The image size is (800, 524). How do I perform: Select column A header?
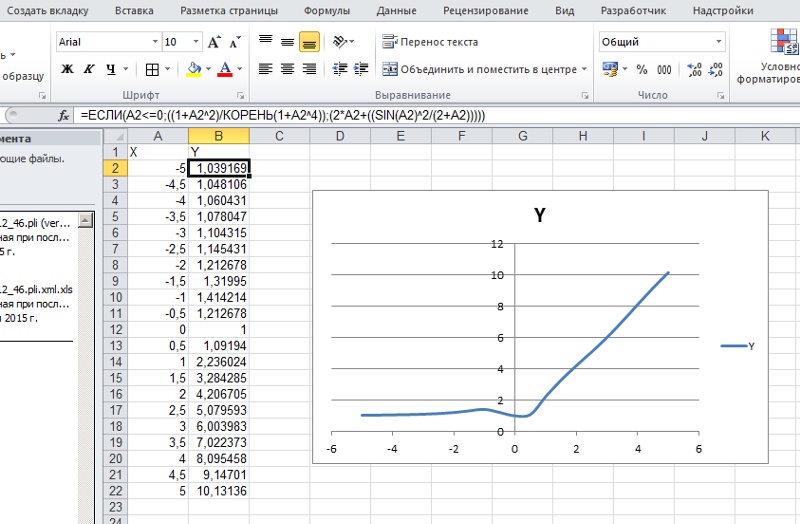pos(158,136)
